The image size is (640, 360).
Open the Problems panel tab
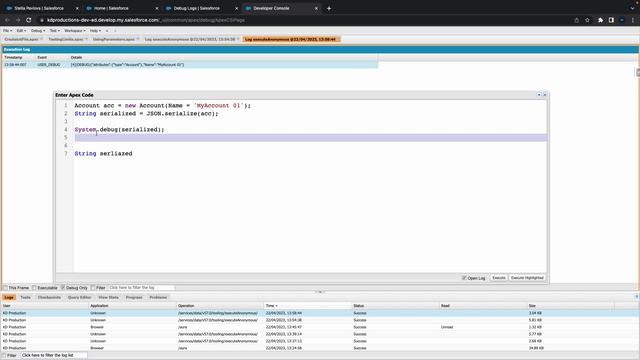click(x=158, y=298)
